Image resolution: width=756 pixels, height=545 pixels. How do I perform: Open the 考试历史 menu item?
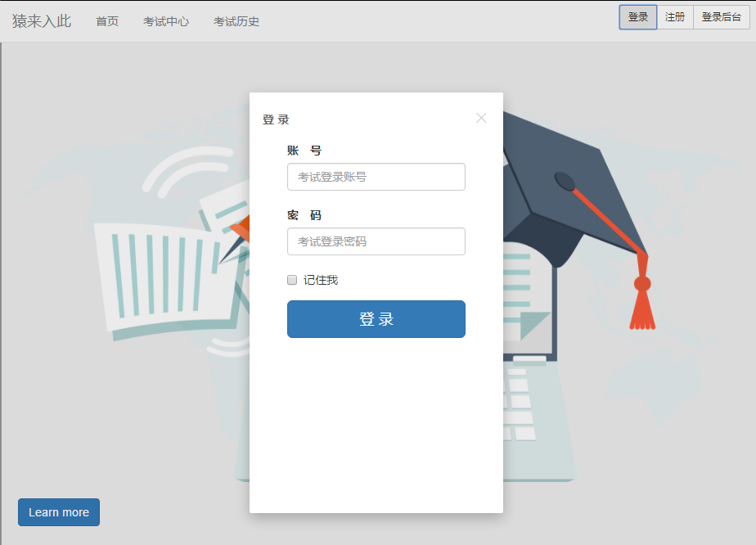(236, 21)
